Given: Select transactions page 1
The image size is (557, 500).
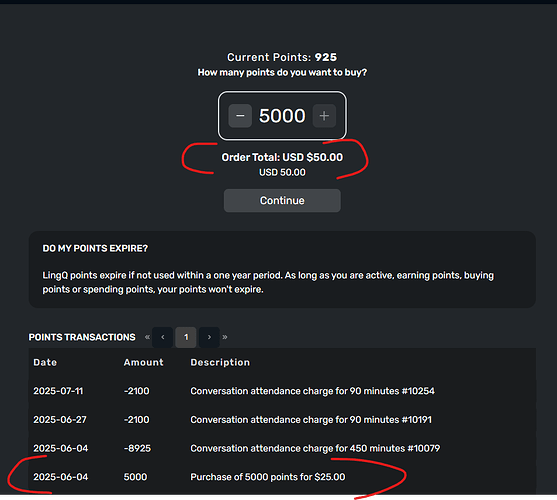Looking at the screenshot, I should [186, 337].
